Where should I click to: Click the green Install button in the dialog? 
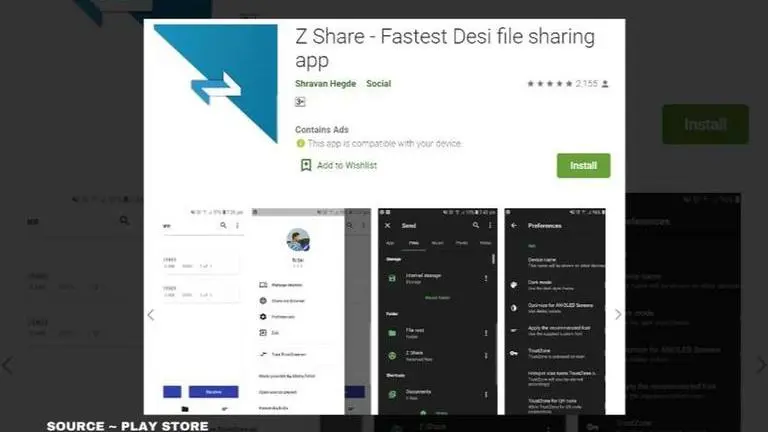click(583, 166)
